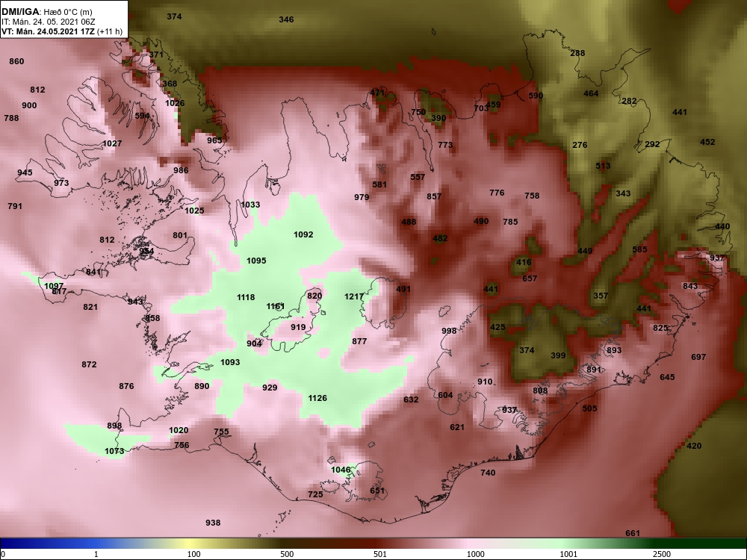This screenshot has width=747, height=560.
Task: Choose the value 998 near the glacier edge
Action: coord(449,331)
